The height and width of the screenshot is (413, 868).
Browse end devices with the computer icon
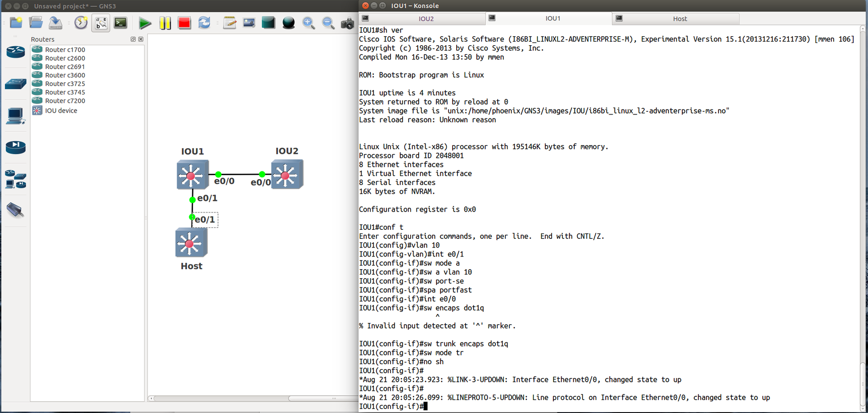[16, 116]
